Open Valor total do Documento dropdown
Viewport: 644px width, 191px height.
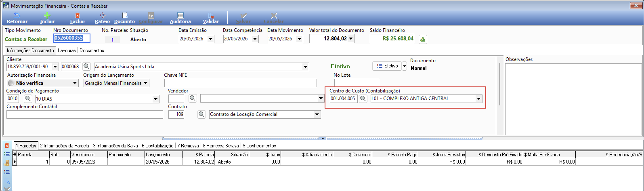tap(351, 39)
